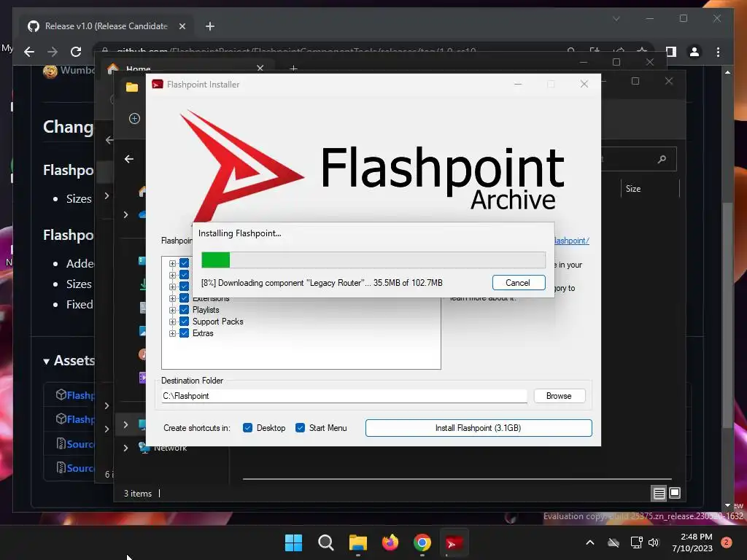The width and height of the screenshot is (747, 560).
Task: Switch Explorer to large icons view
Action: (x=675, y=494)
